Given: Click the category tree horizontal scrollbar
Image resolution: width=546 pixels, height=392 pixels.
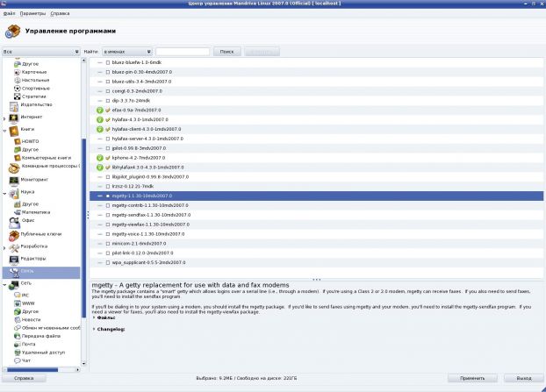Looking at the screenshot, I should tap(41, 370).
